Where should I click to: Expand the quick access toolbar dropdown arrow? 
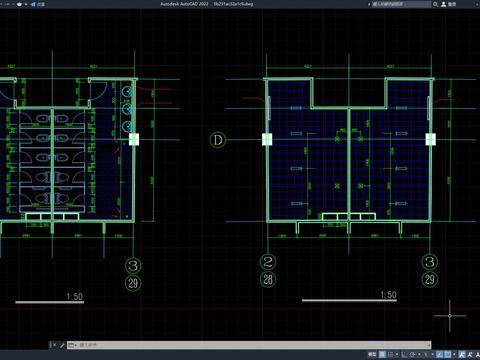coord(26,4)
